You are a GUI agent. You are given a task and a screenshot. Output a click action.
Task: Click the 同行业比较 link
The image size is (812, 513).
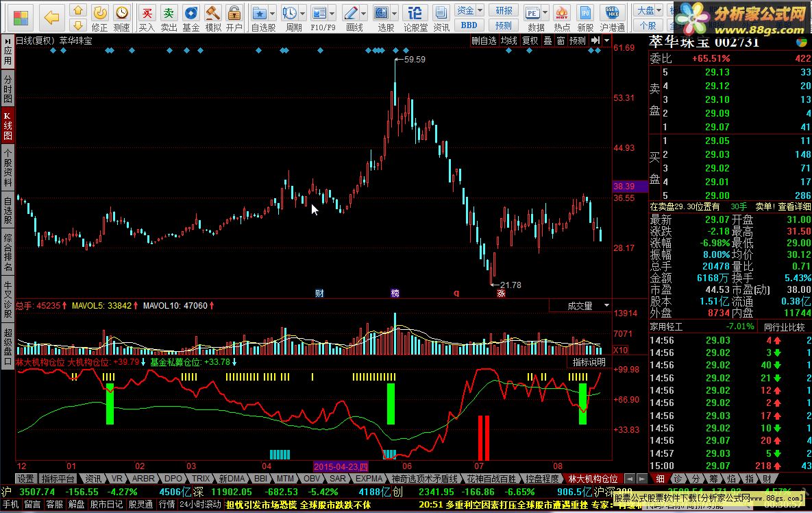[x=785, y=327]
